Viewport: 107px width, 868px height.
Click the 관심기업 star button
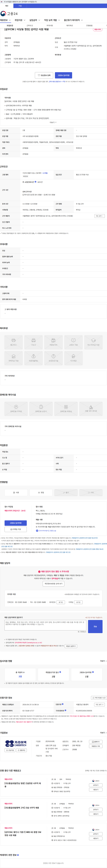point(10,750)
